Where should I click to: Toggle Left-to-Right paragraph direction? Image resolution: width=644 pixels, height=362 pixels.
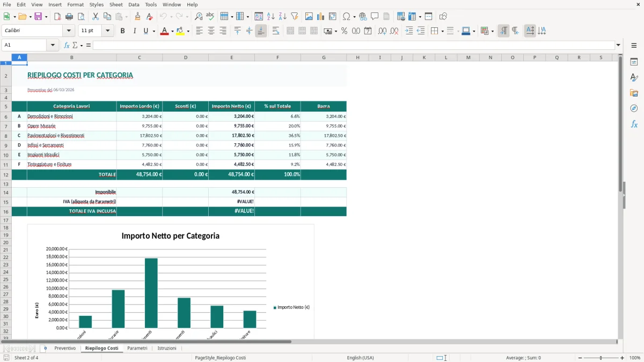click(x=503, y=31)
